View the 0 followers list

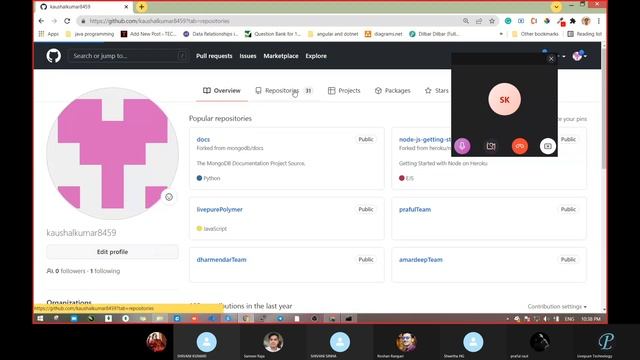coord(70,271)
